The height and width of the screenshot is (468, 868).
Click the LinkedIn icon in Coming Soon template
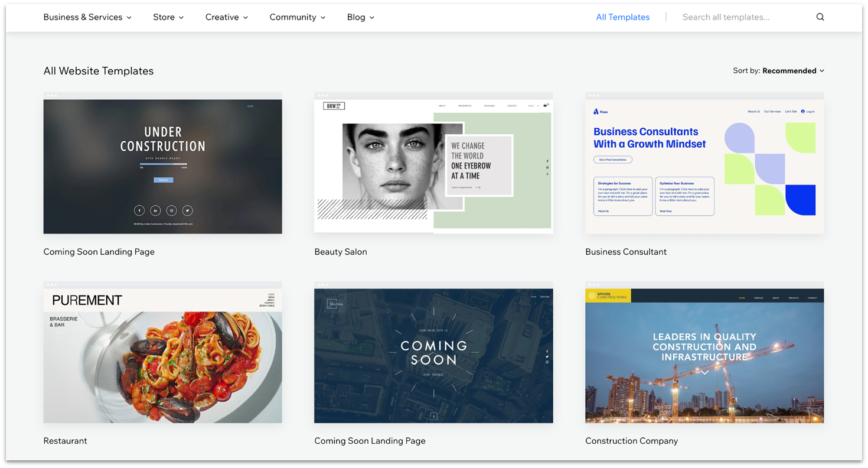pos(155,210)
